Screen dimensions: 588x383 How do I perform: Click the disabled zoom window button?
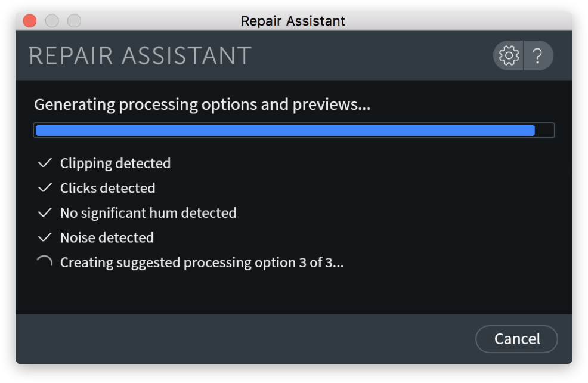(74, 21)
